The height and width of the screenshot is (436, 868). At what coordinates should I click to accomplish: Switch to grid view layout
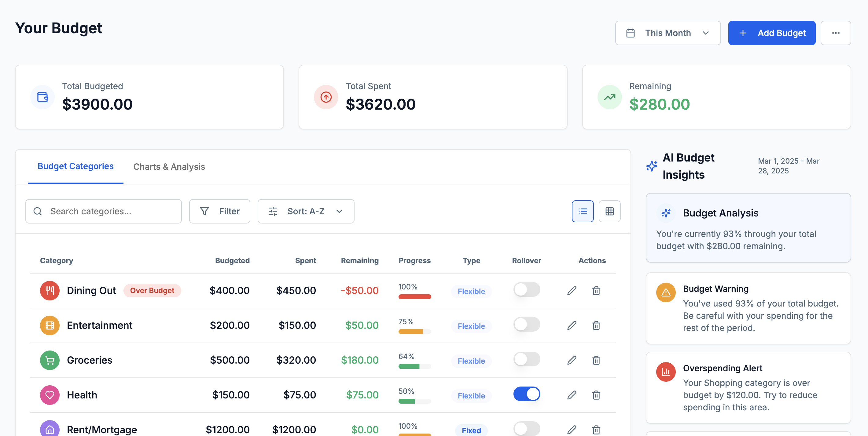[609, 211]
